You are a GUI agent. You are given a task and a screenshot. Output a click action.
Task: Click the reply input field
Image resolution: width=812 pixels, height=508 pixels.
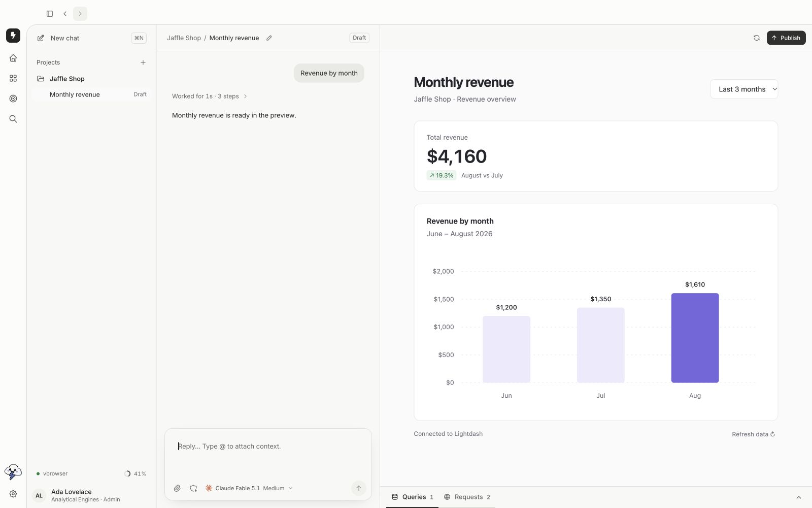268,447
